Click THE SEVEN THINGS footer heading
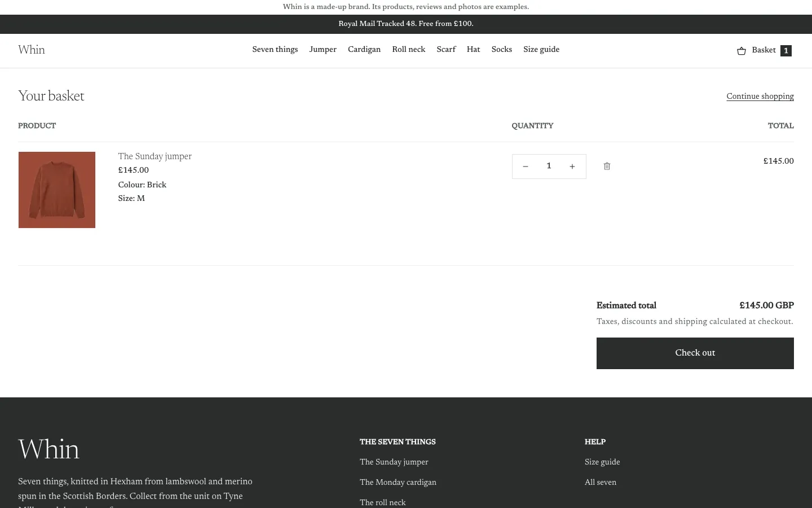The image size is (812, 508). [398, 442]
